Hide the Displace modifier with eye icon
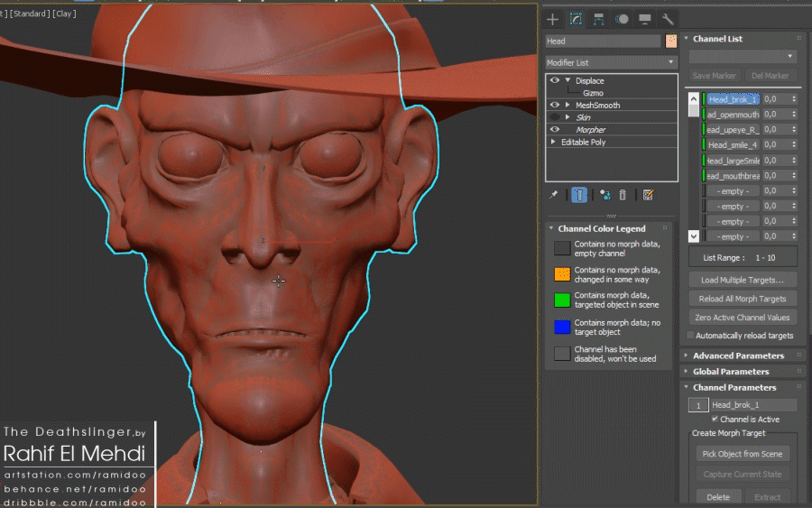The image size is (812, 508). point(555,81)
